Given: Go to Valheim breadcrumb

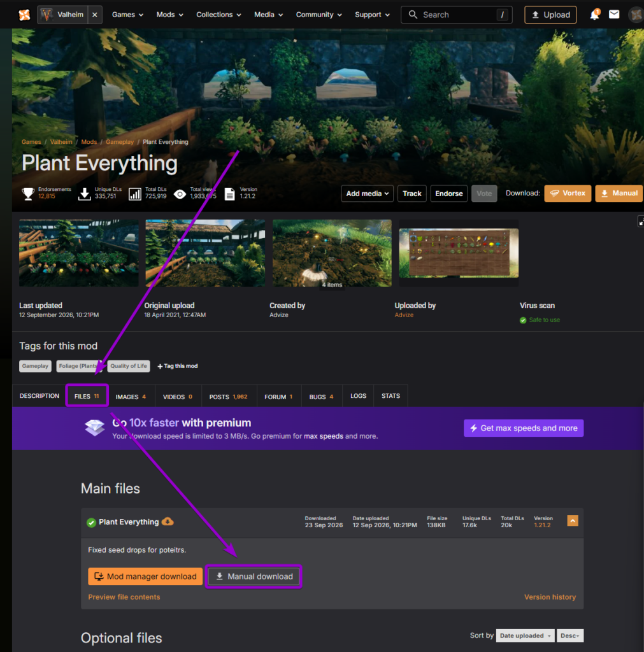Looking at the screenshot, I should (x=61, y=142).
